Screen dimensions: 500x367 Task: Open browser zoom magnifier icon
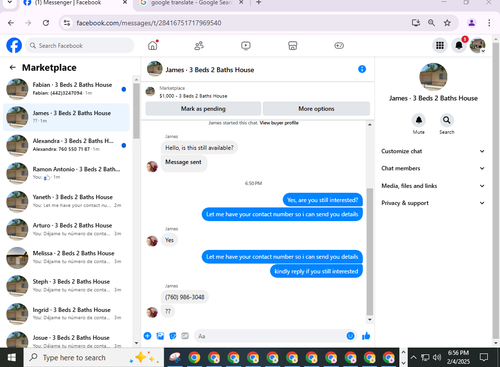(431, 23)
